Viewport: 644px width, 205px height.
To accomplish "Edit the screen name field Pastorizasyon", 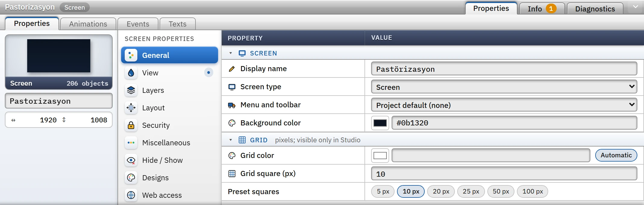I will pyautogui.click(x=59, y=101).
